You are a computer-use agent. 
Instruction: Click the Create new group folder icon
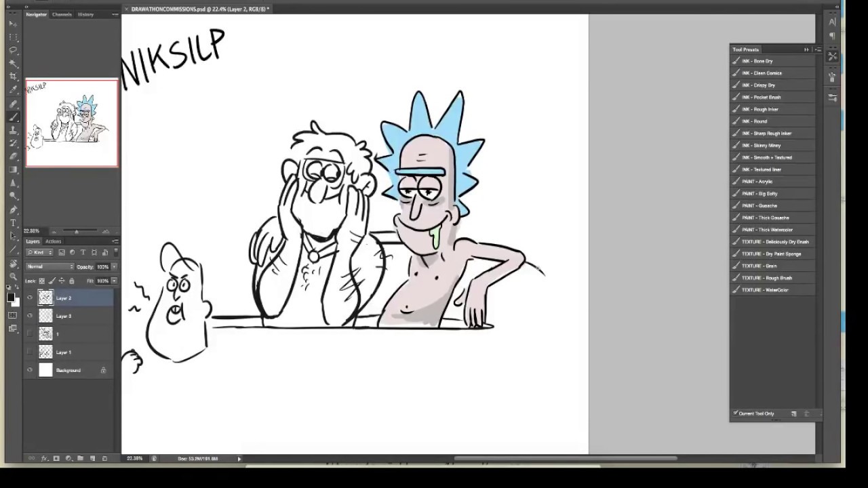[x=80, y=459]
